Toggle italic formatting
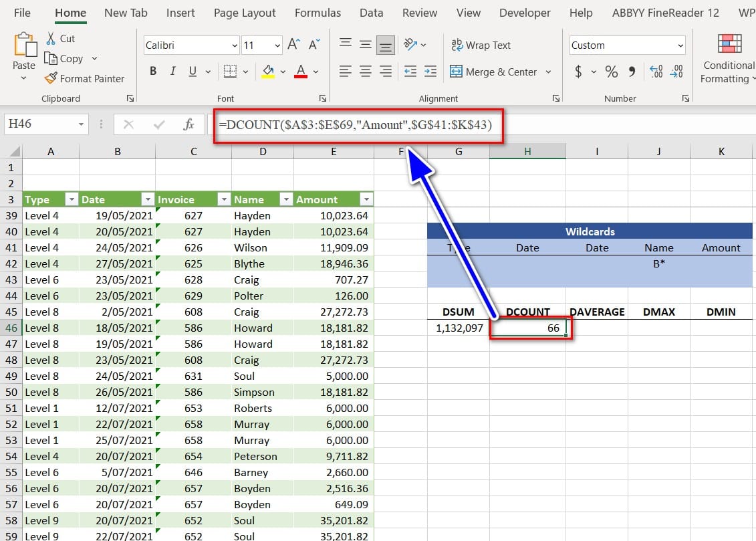The height and width of the screenshot is (541, 756). pyautogui.click(x=173, y=72)
